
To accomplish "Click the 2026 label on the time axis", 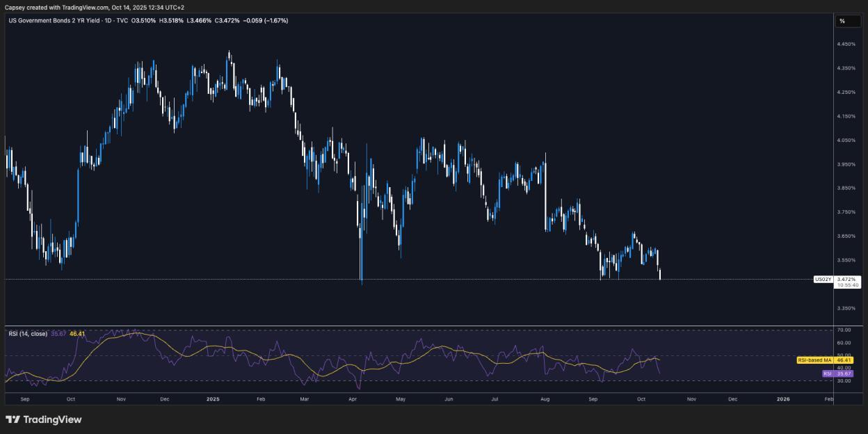I will pos(785,399).
